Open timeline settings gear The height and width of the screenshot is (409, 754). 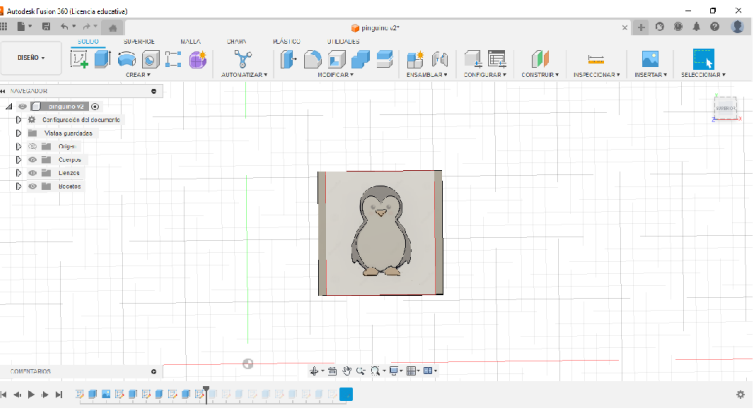[741, 395]
